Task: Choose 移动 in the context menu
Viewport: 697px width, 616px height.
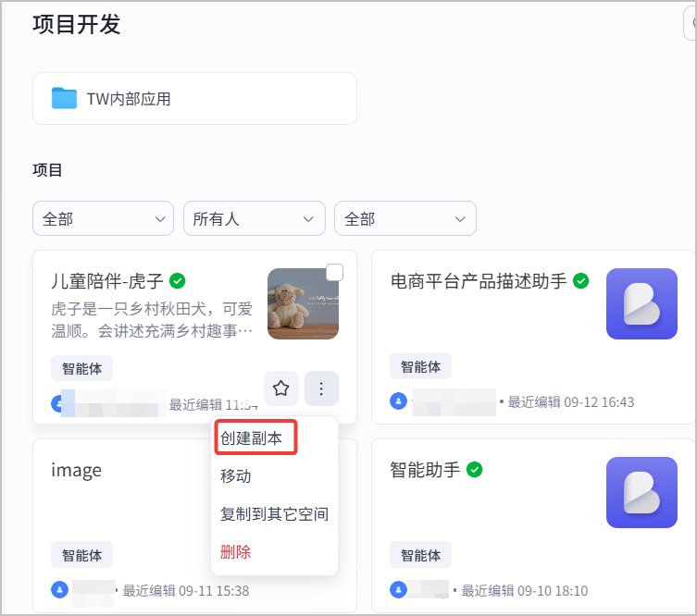Action: [x=236, y=475]
